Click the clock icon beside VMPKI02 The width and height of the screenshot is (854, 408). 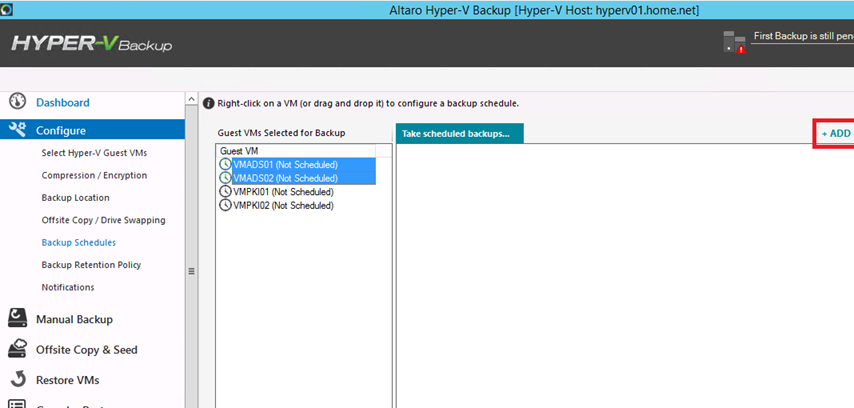(x=225, y=205)
